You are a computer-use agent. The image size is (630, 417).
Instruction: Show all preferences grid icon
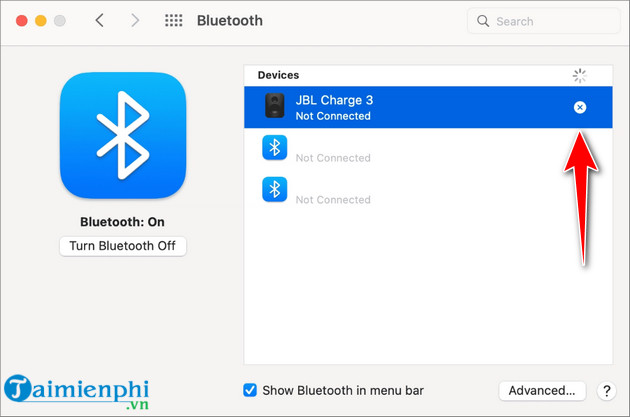coord(174,20)
